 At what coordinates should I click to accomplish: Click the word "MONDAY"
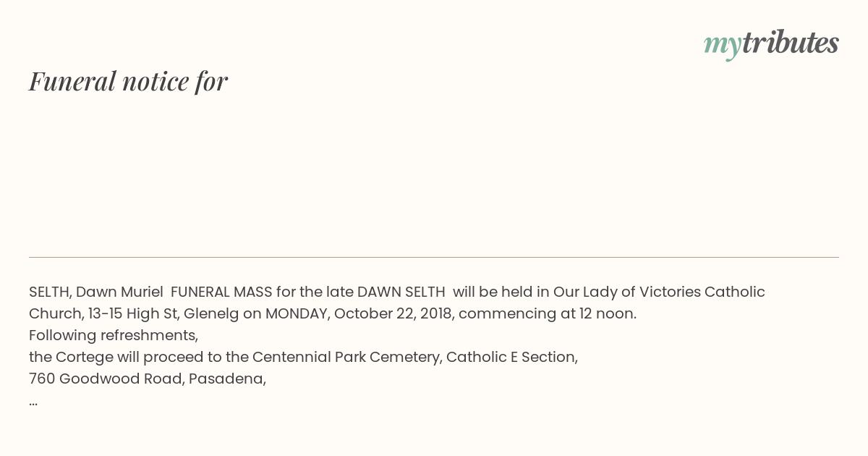point(295,313)
